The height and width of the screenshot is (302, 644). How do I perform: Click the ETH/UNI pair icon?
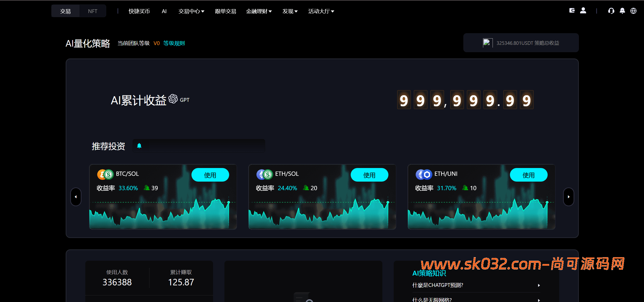[x=424, y=174]
